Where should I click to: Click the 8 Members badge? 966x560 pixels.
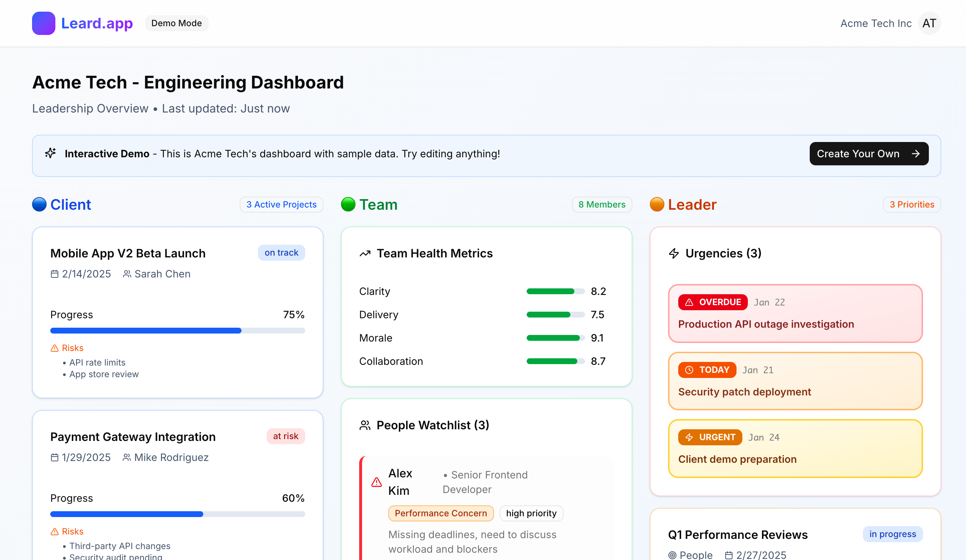(x=602, y=204)
